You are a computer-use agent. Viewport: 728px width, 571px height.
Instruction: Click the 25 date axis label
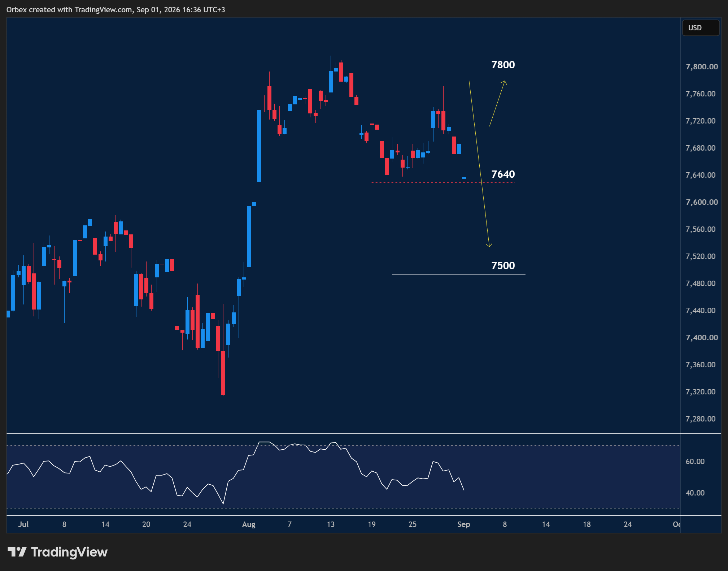click(x=413, y=524)
